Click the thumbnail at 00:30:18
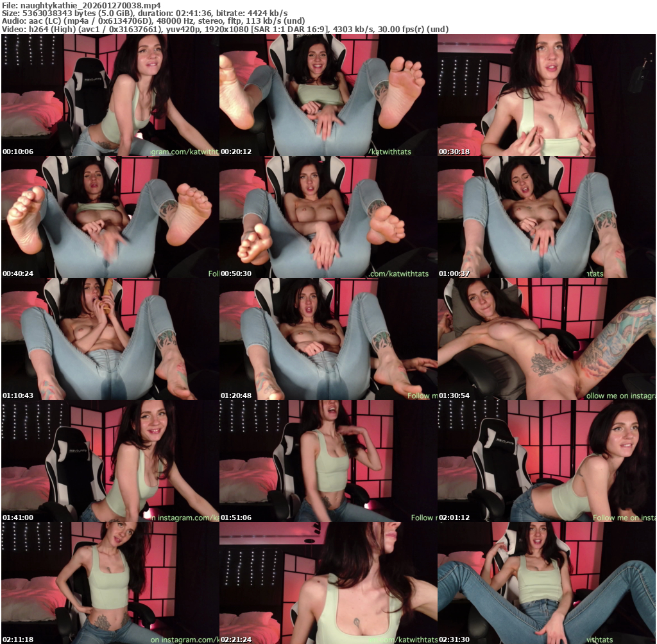 546,95
